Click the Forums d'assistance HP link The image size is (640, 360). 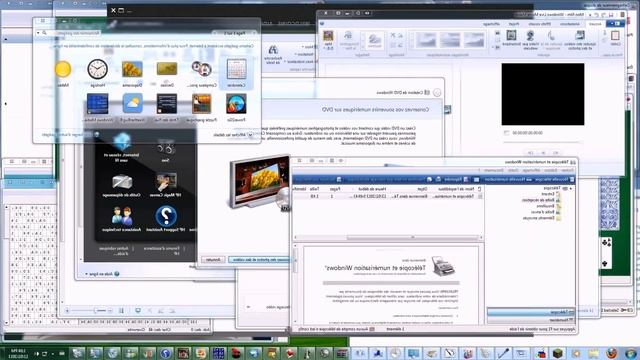pyautogui.click(x=162, y=251)
